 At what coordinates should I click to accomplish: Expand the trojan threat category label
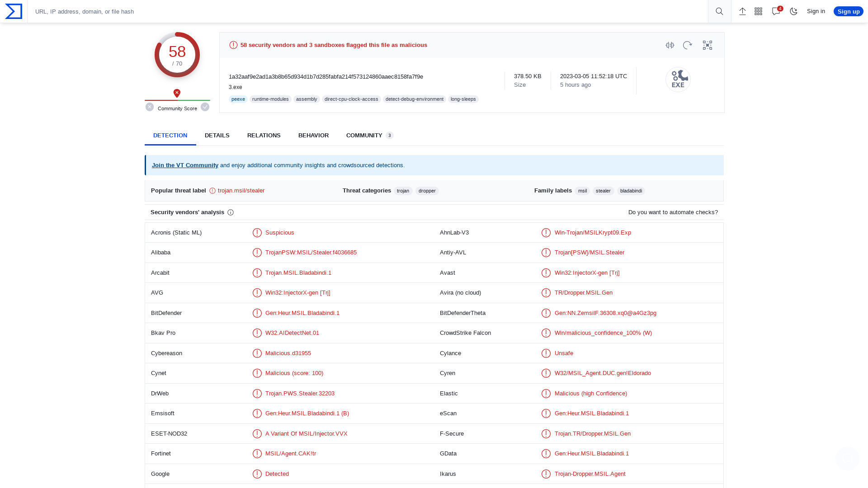coord(403,190)
